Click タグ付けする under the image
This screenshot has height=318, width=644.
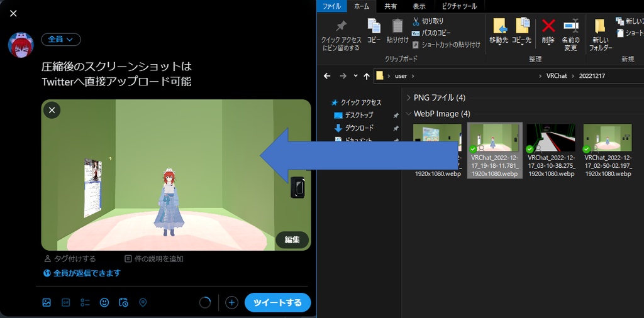[70, 259]
